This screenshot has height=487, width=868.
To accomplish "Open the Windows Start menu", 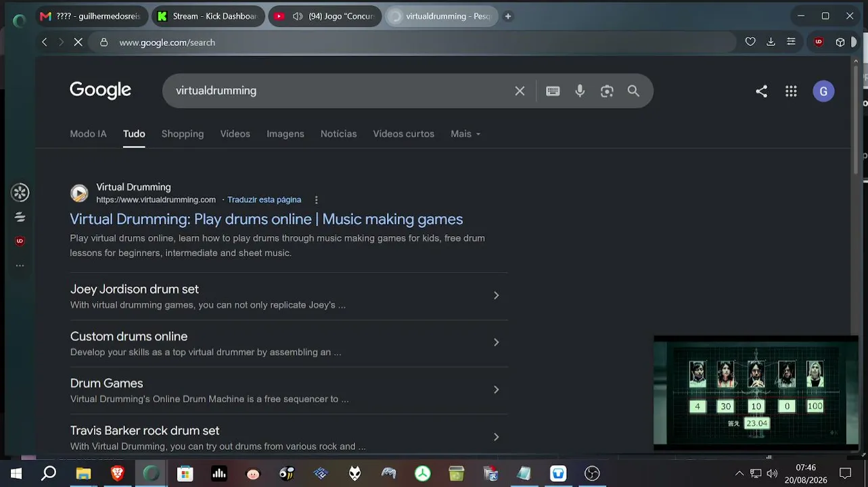I will [16, 473].
